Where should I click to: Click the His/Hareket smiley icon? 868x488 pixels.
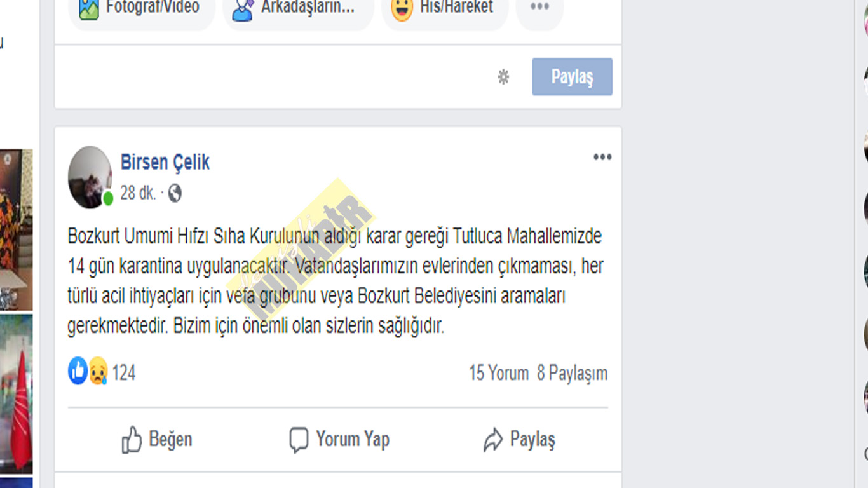coord(402,9)
